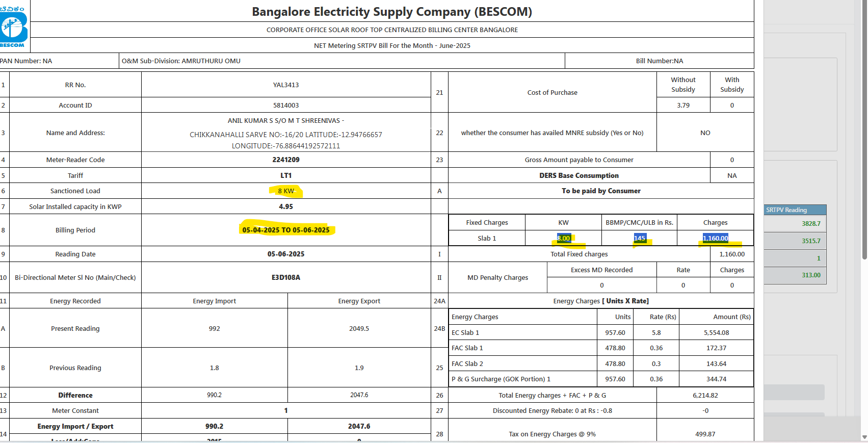Select Solar Installed capacity value 4.95

click(286, 207)
